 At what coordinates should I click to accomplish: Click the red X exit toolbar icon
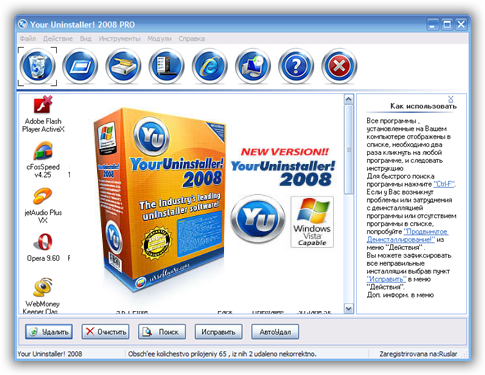point(339,66)
